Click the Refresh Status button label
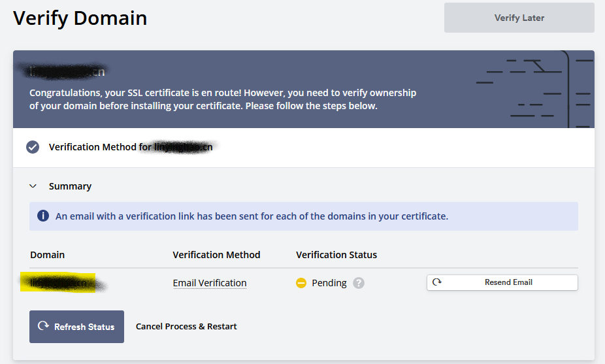The width and height of the screenshot is (605, 364). [x=84, y=327]
